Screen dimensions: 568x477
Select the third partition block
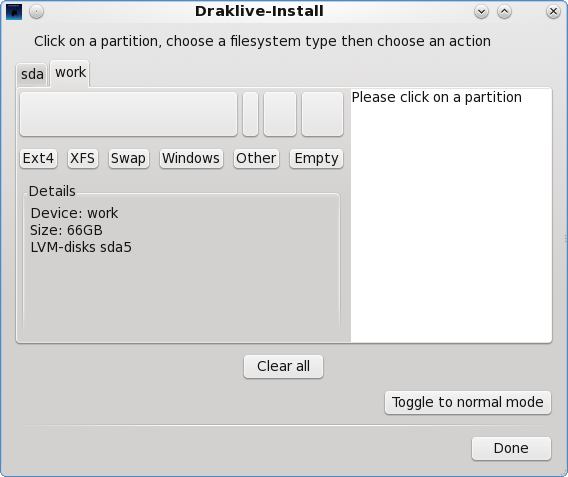click(280, 114)
